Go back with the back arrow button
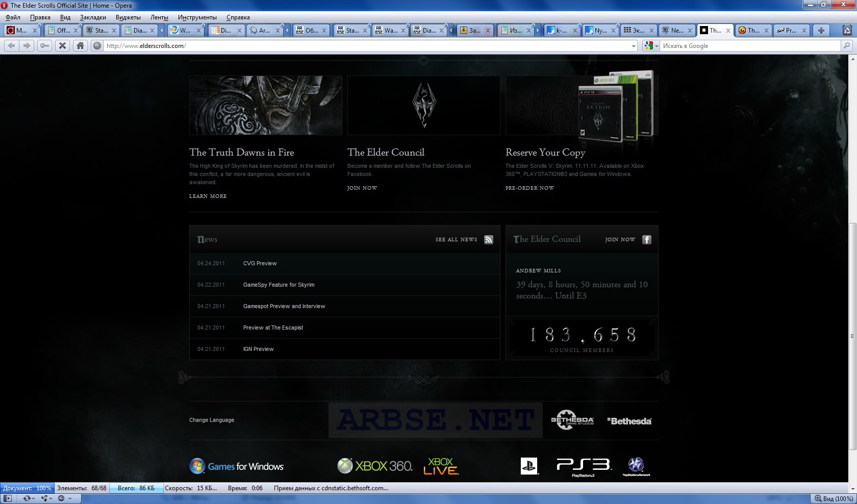 11,45
